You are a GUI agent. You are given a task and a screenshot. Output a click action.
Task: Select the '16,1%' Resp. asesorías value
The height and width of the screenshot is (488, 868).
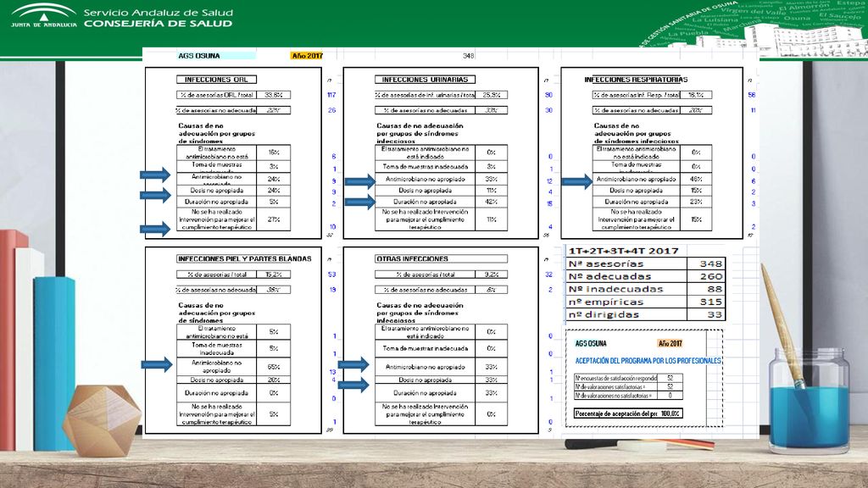696,95
